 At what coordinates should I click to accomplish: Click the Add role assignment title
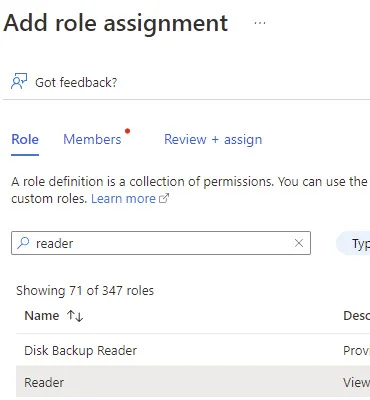click(x=116, y=23)
